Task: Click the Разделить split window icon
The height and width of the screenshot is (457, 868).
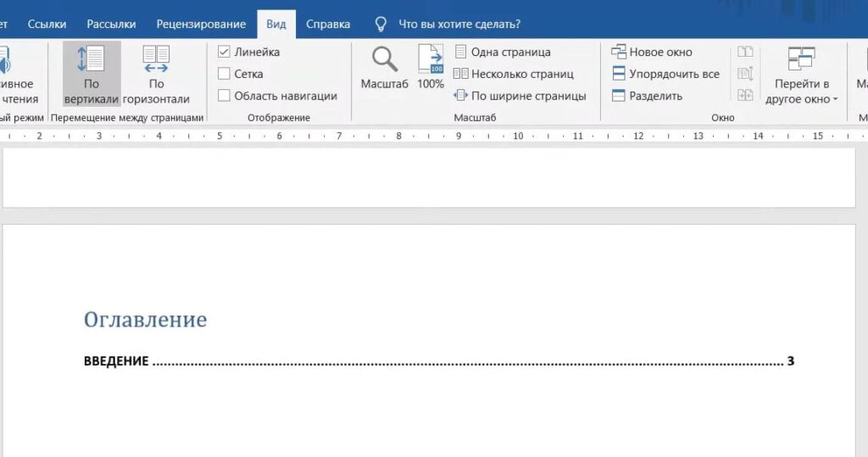Action: tap(618, 95)
